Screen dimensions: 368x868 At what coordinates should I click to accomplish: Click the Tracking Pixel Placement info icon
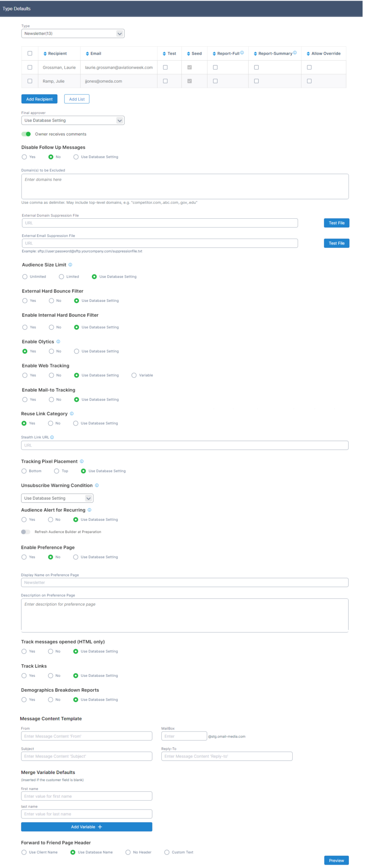point(82,461)
